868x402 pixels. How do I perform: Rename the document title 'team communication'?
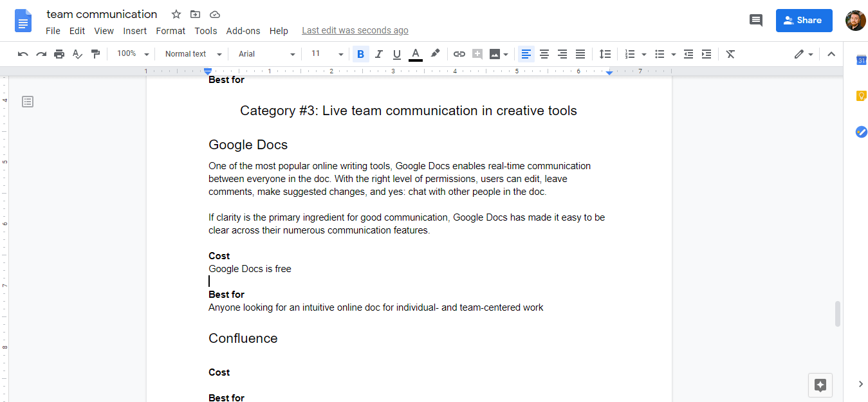tap(102, 14)
